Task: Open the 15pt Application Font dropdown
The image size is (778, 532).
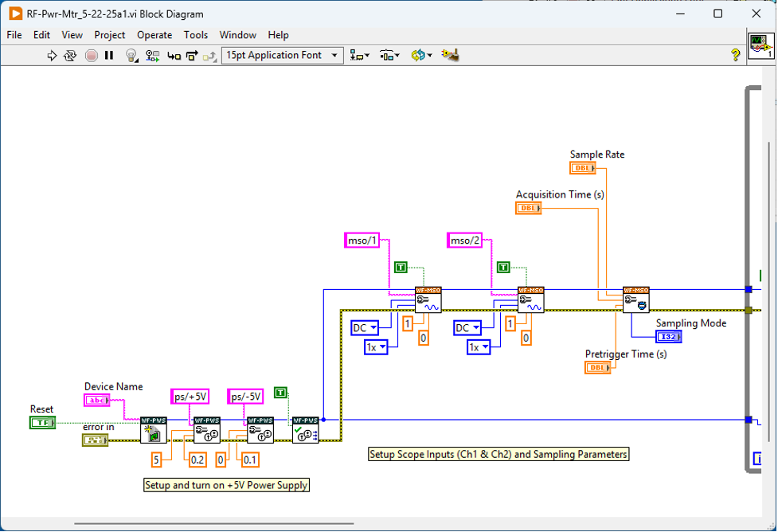Action: coord(282,55)
